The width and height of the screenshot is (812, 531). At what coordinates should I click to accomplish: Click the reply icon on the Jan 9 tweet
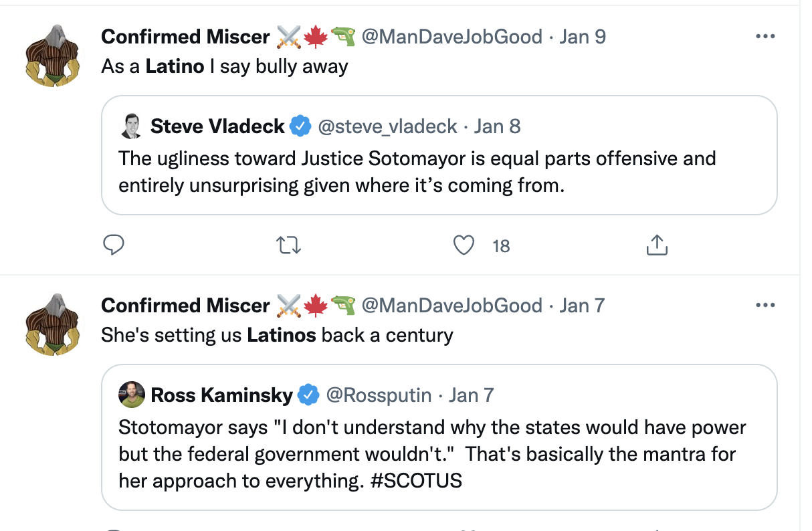(x=114, y=245)
